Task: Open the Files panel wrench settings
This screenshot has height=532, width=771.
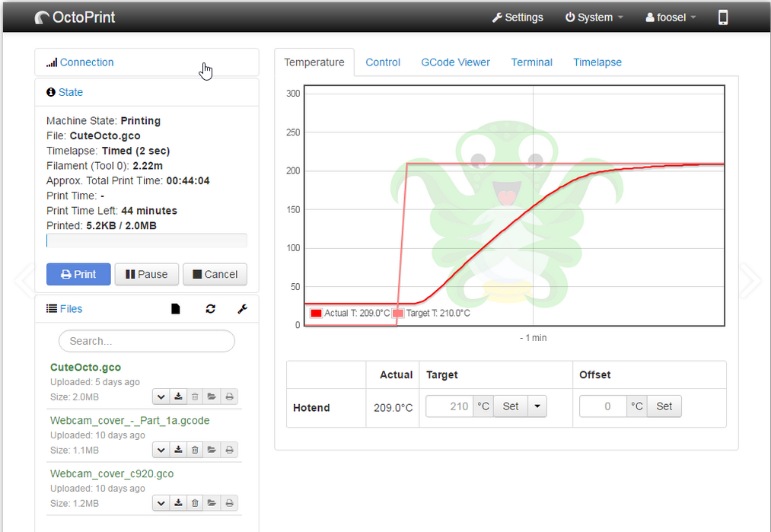Action: [242, 309]
